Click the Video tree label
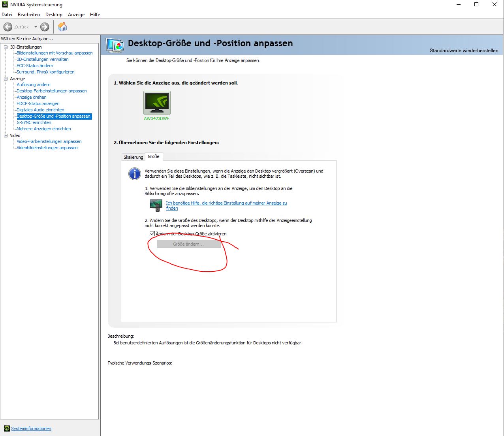Image resolution: width=504 pixels, height=436 pixels. click(15, 135)
